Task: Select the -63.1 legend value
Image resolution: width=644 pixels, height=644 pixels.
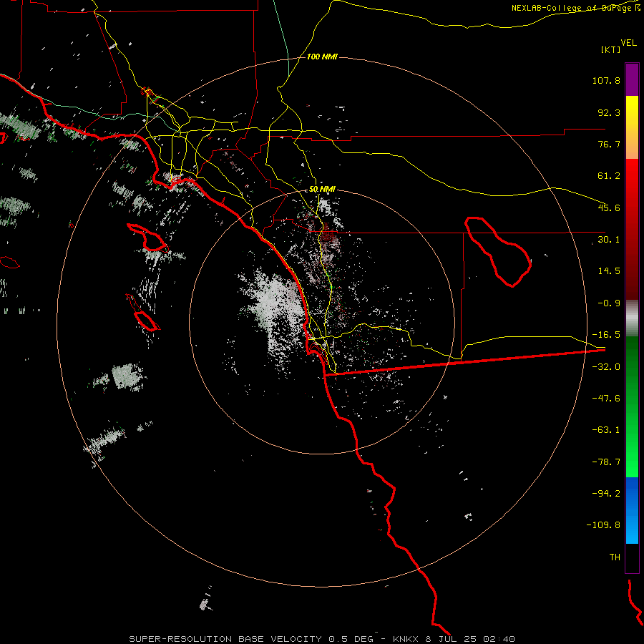Action: 606,429
